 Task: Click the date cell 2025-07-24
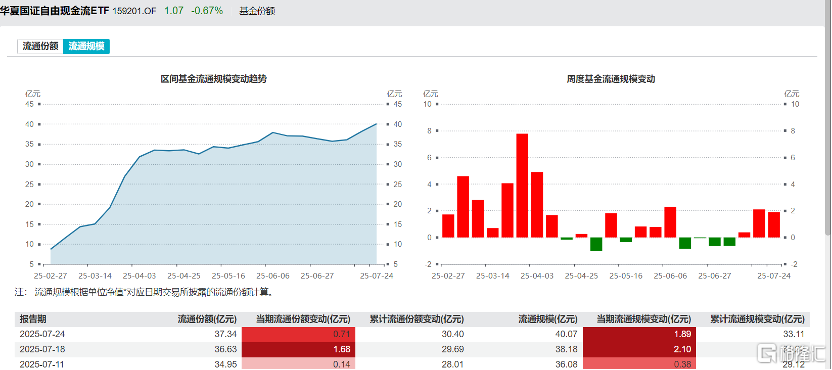pos(42,334)
